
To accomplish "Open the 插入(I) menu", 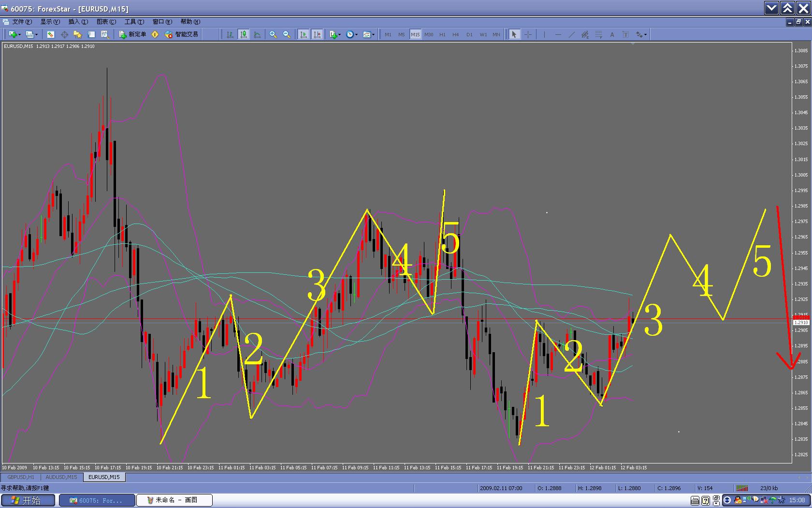I will (78, 22).
